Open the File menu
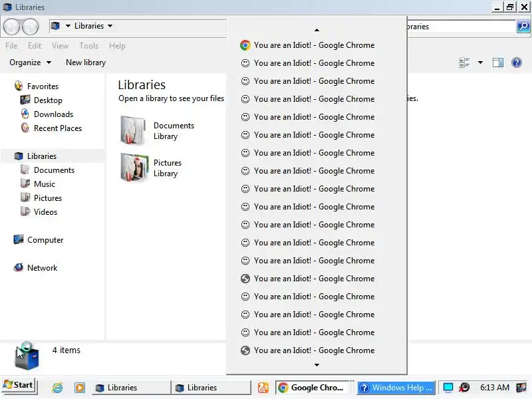This screenshot has height=399, width=532. pos(11,46)
